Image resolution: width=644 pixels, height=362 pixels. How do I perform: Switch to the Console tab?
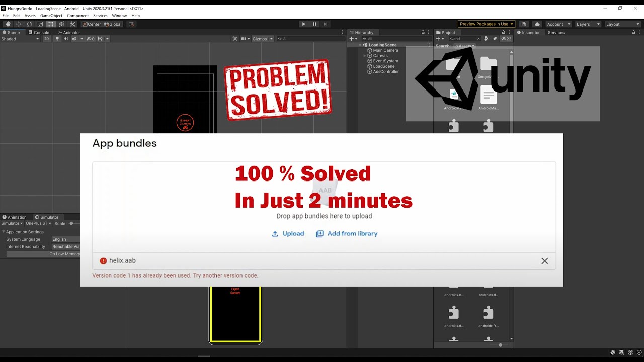click(x=39, y=32)
